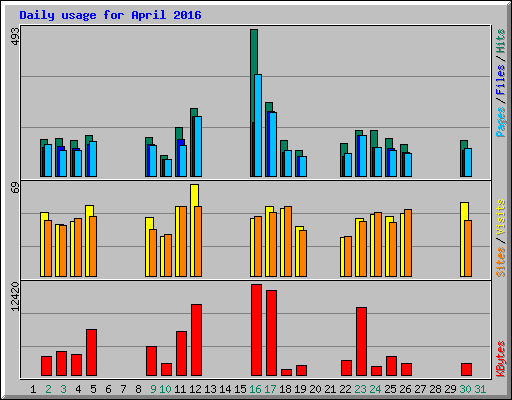Click green day label '31' on x-axis
This screenshot has height=400, width=512.
coord(480,389)
